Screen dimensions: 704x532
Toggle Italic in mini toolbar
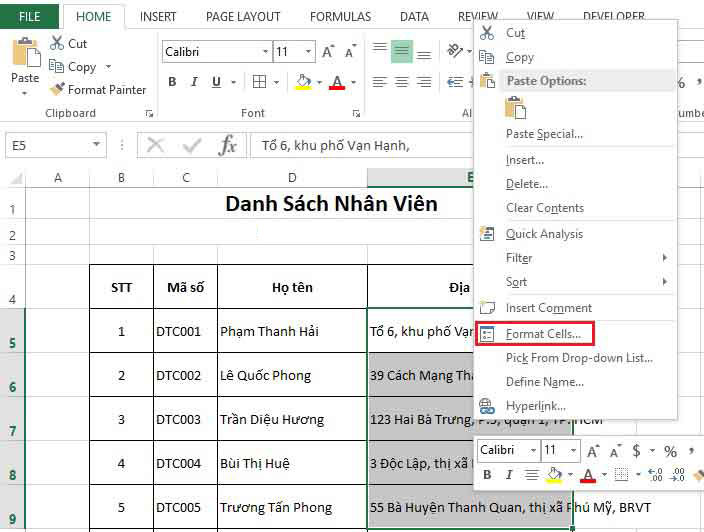click(x=509, y=475)
